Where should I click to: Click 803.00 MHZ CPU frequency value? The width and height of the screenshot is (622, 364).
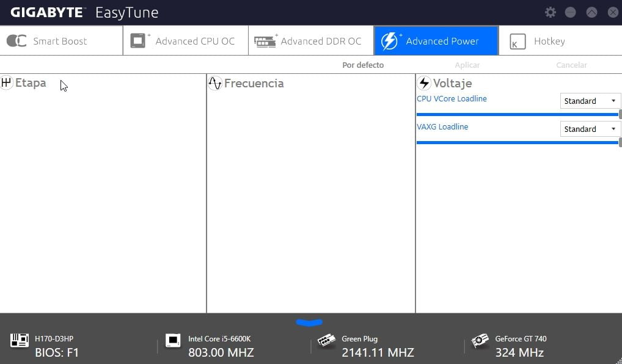[221, 352]
